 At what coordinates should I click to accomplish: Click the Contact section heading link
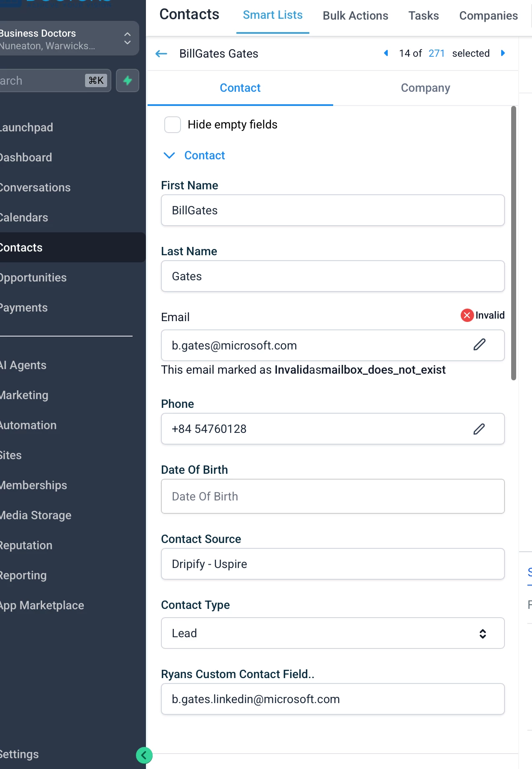point(204,156)
